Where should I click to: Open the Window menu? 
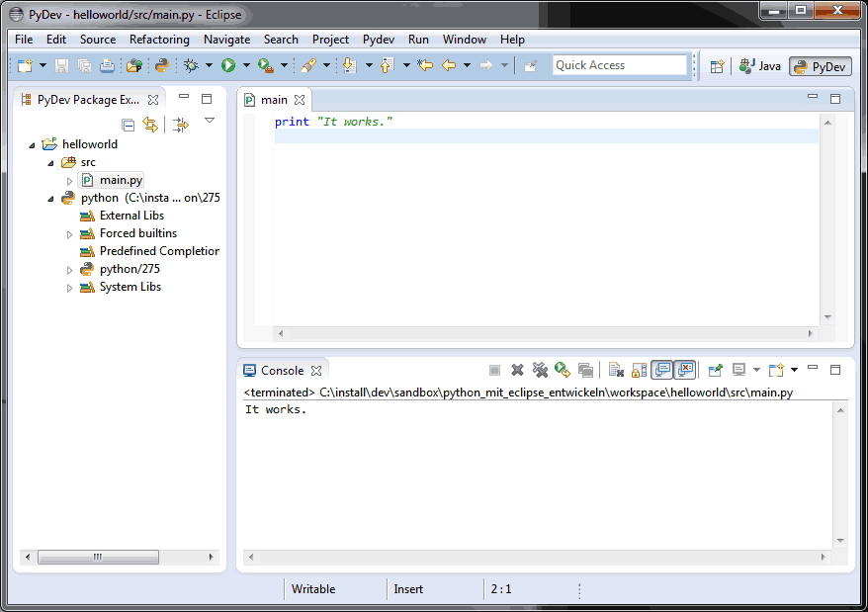[465, 40]
